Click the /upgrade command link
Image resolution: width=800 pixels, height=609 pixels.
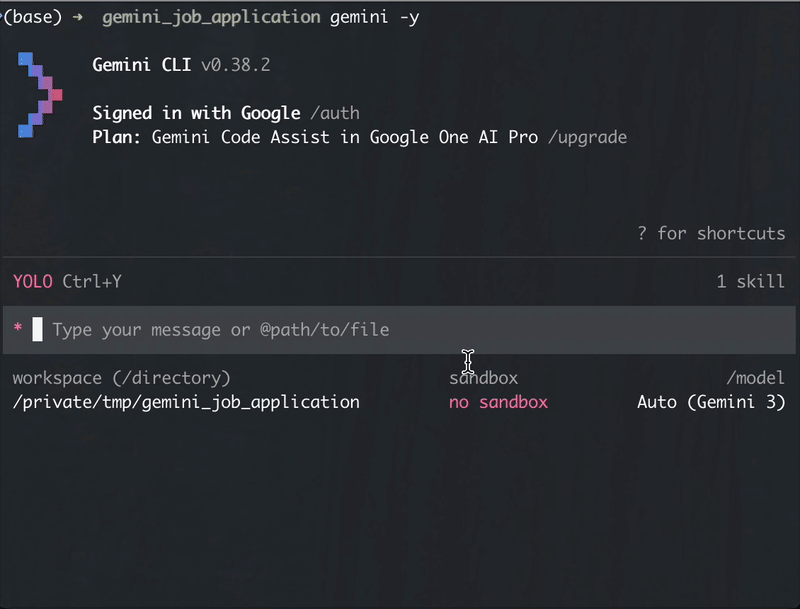pos(588,137)
